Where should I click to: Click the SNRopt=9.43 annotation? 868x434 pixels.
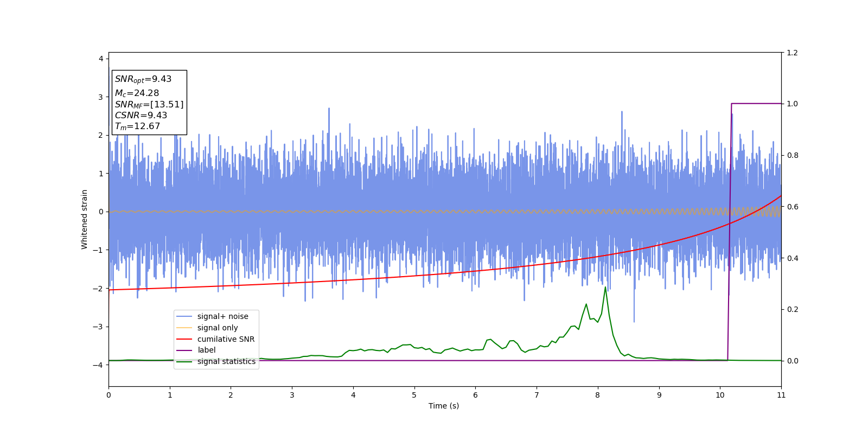(x=143, y=79)
